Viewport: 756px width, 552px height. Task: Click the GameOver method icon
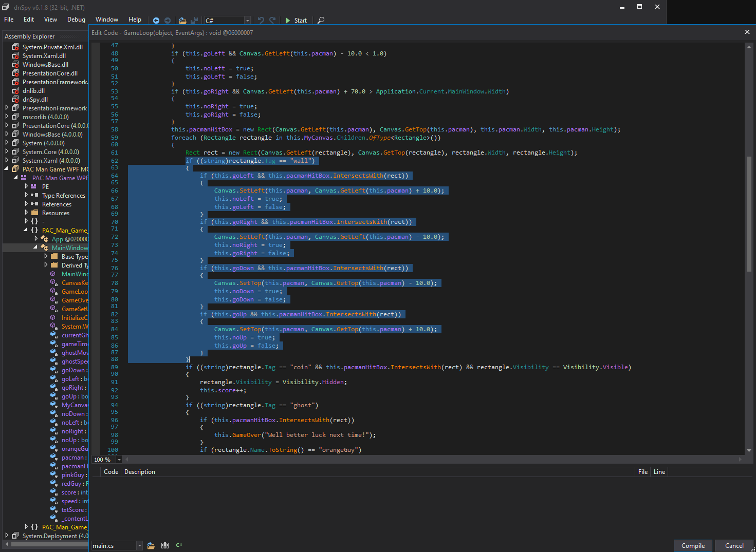pyautogui.click(x=53, y=300)
